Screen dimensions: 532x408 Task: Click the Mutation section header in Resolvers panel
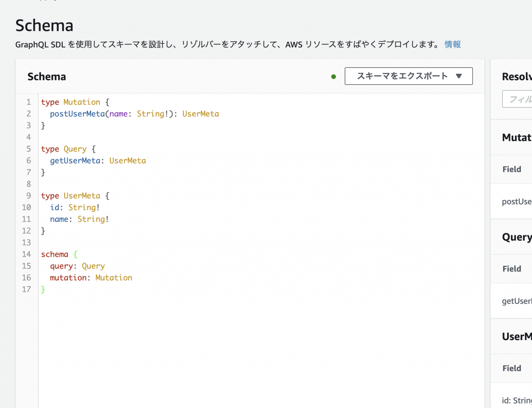point(516,137)
